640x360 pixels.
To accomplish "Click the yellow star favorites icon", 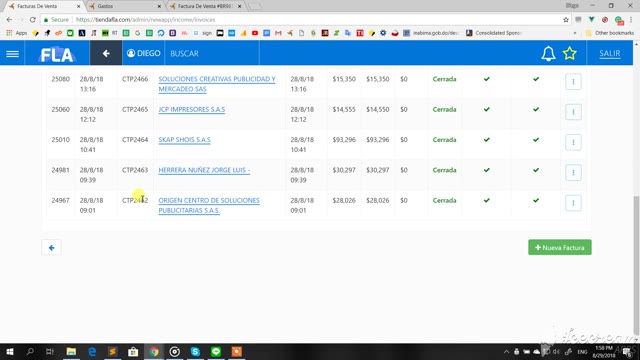I will click(x=569, y=53).
